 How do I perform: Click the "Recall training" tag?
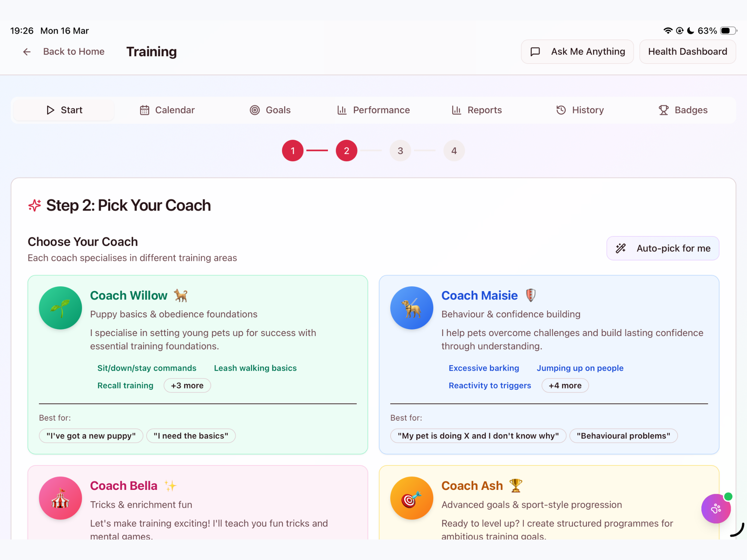click(125, 385)
